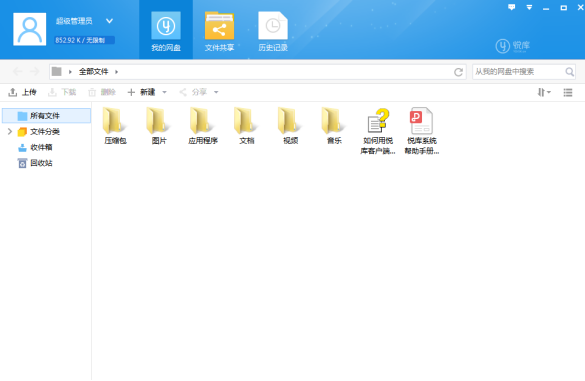Image resolution: width=585 pixels, height=381 pixels.
Task: Open the 回收站 recycle bin
Action: point(35,163)
